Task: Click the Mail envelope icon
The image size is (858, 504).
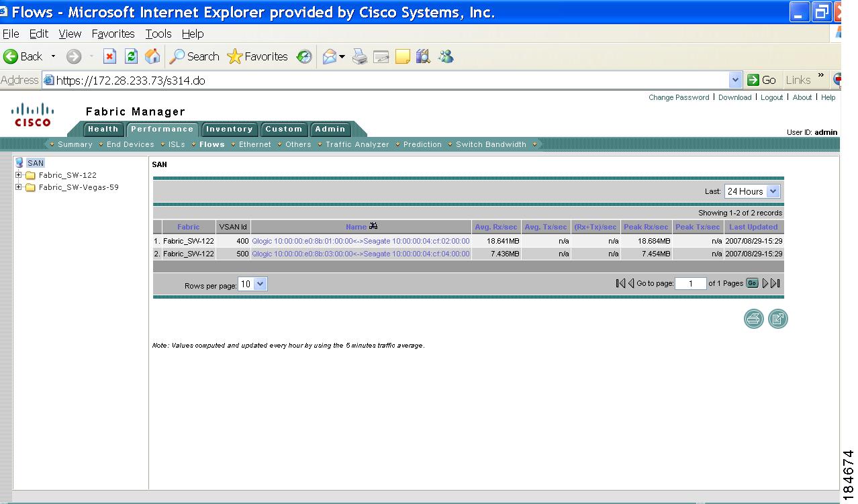Action: click(330, 57)
